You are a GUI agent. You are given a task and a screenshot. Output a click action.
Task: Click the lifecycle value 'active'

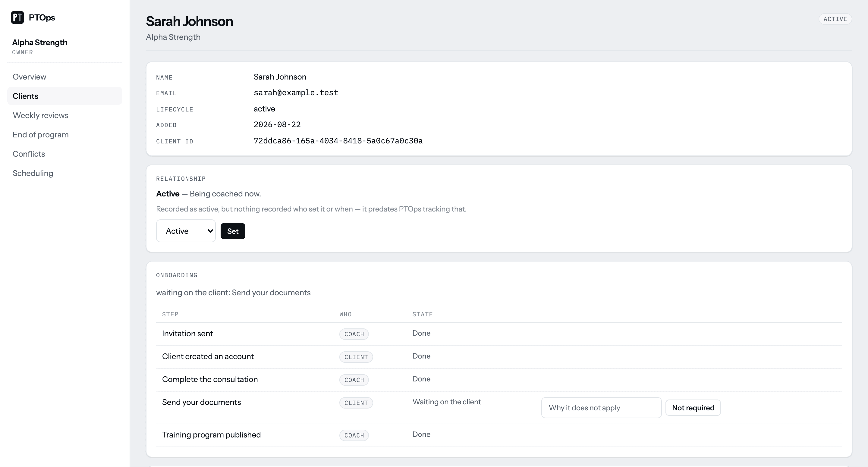click(x=265, y=109)
